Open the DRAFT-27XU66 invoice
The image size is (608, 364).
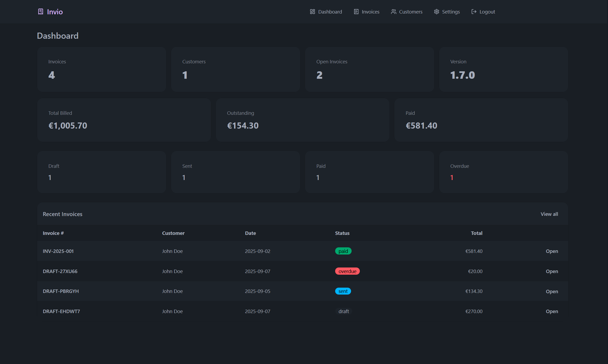click(552, 271)
